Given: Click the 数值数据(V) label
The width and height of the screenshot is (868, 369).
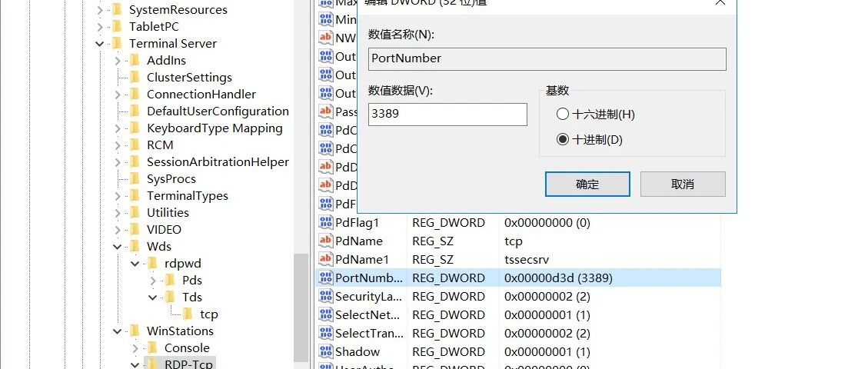Looking at the screenshot, I should coord(401,91).
